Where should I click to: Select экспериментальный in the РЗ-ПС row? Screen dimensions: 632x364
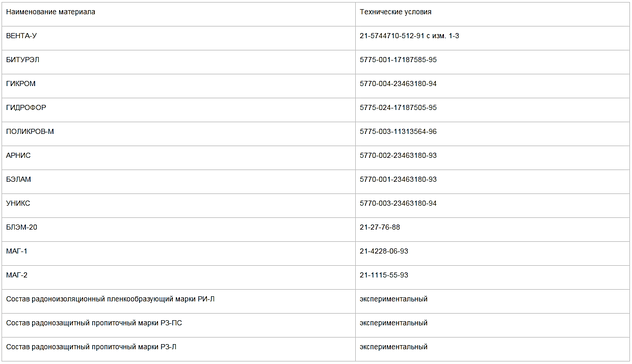coord(393,323)
